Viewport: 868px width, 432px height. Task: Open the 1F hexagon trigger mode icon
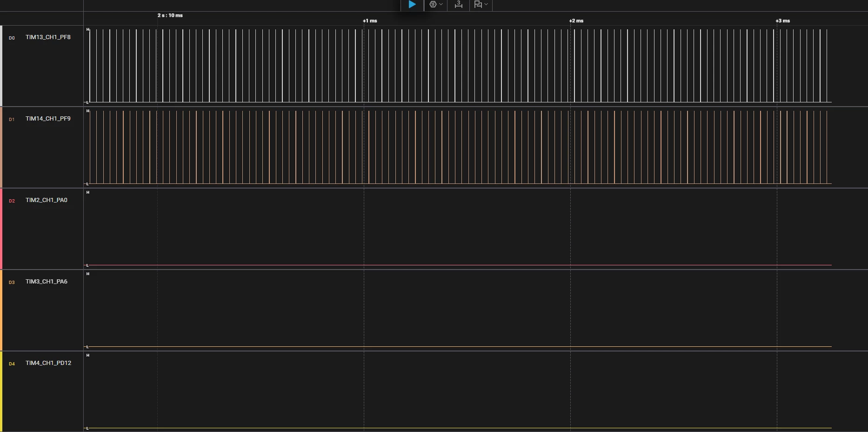tap(433, 5)
